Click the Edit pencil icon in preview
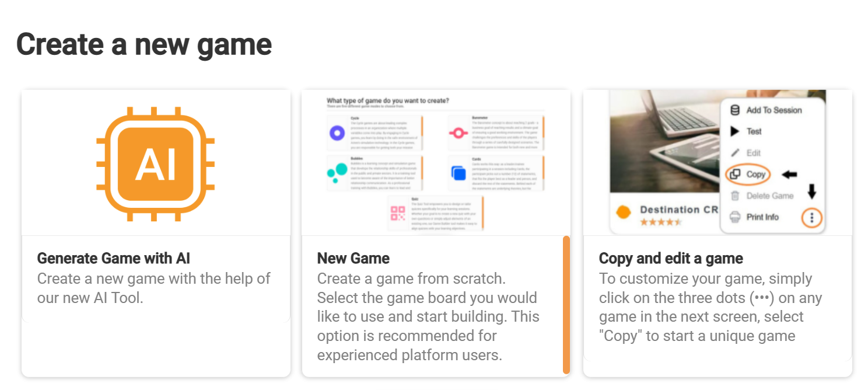The image size is (868, 390). click(x=735, y=153)
